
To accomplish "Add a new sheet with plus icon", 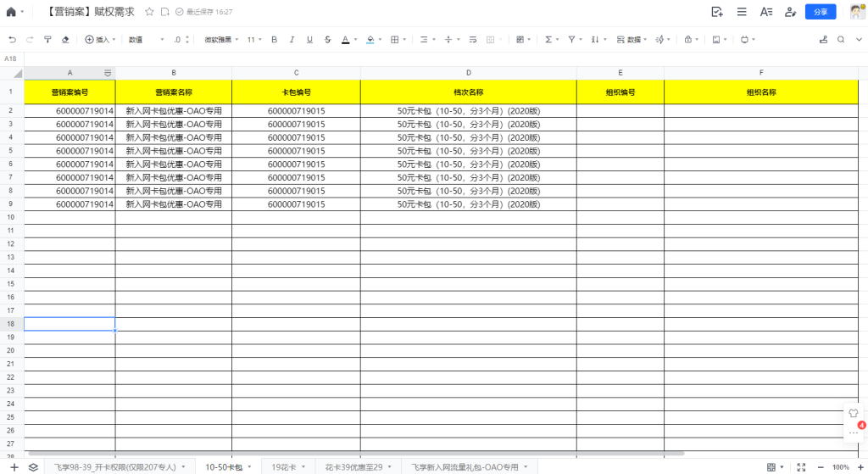I will click(14, 467).
